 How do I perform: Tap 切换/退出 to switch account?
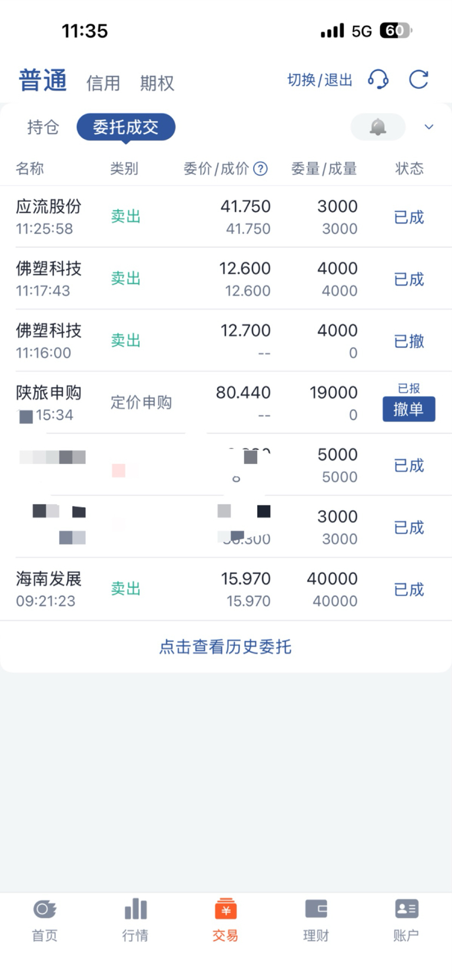click(x=320, y=80)
